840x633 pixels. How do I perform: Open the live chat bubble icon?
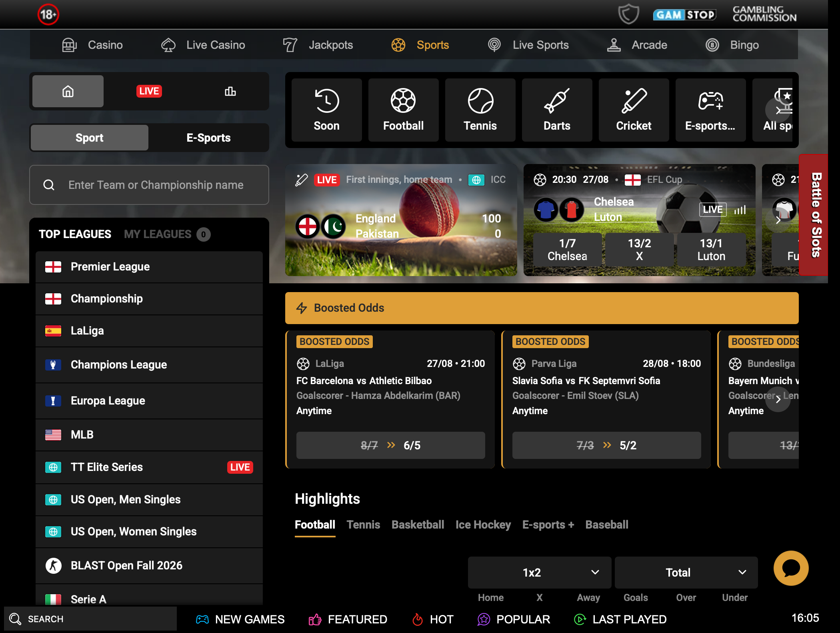[791, 568]
